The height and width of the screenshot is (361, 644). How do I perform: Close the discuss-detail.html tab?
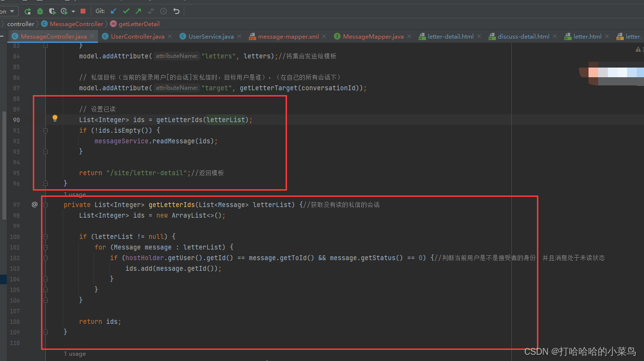(555, 36)
